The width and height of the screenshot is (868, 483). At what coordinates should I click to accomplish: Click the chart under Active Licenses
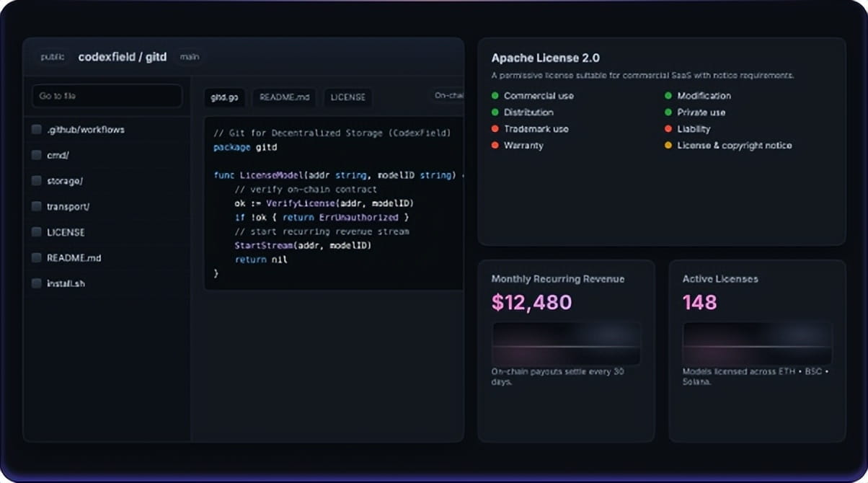757,344
